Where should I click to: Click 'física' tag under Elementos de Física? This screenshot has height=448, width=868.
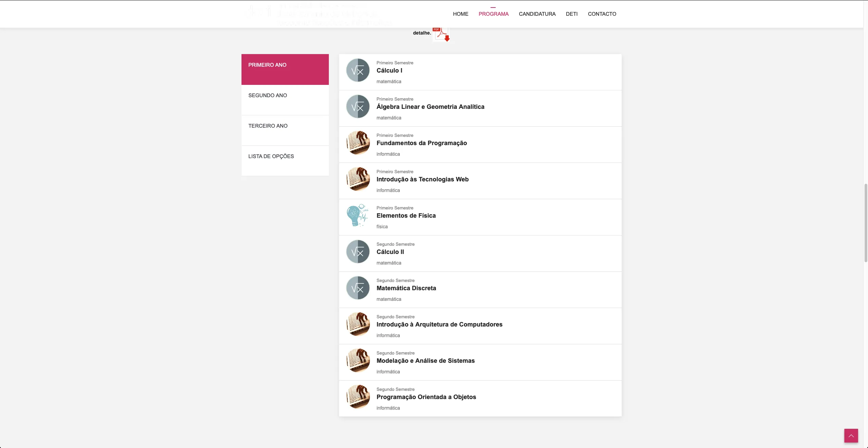click(382, 227)
